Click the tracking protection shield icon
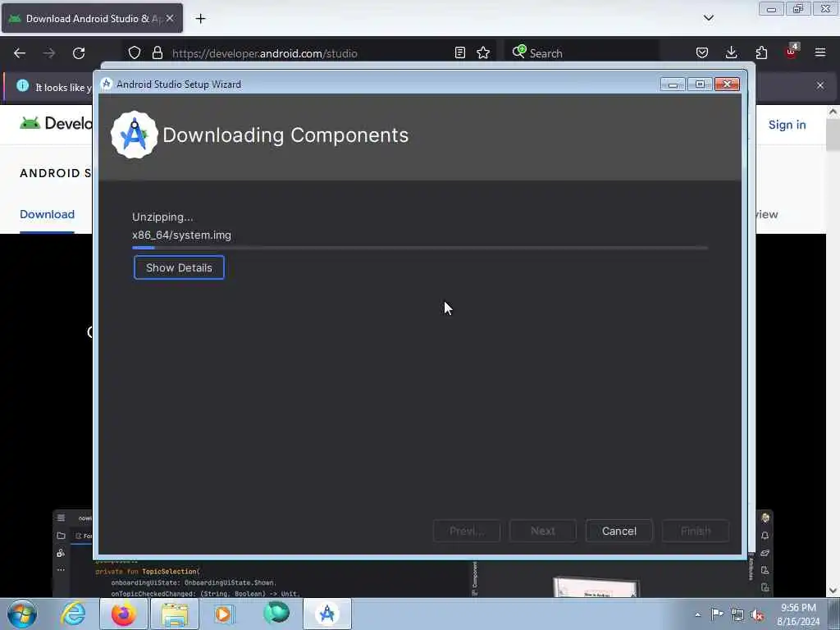840x630 pixels. (135, 53)
